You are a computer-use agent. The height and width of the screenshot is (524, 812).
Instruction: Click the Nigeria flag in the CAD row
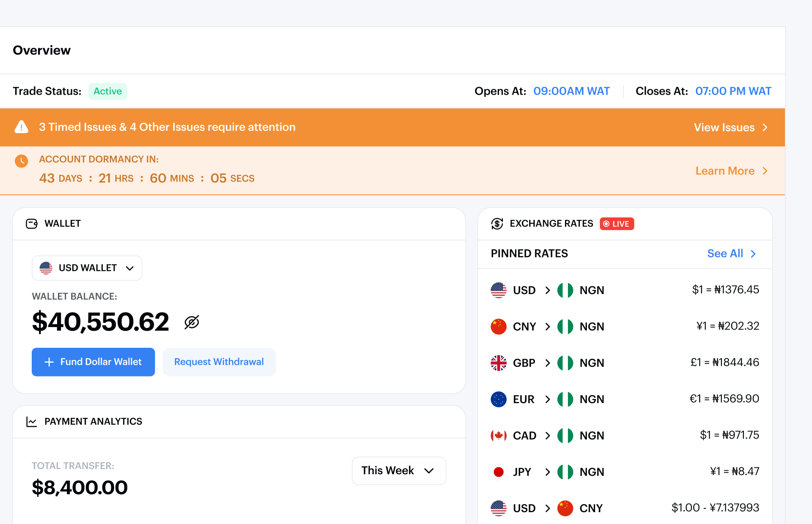pyautogui.click(x=565, y=436)
